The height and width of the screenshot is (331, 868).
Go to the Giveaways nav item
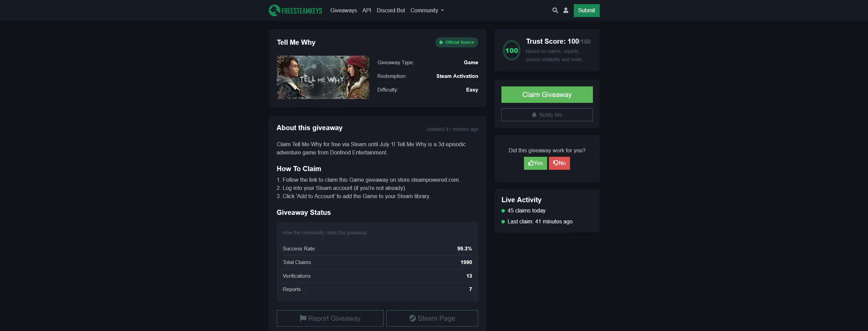343,11
